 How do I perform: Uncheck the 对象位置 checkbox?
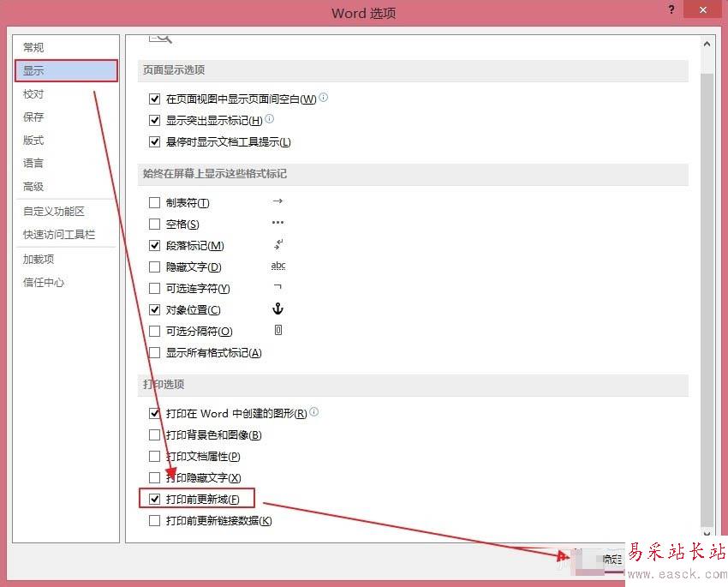(155, 309)
